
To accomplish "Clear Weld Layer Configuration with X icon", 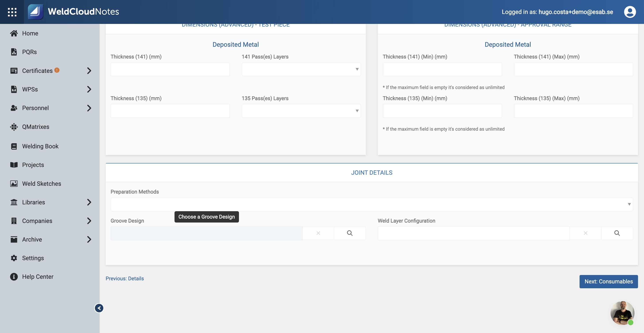I will [585, 233].
